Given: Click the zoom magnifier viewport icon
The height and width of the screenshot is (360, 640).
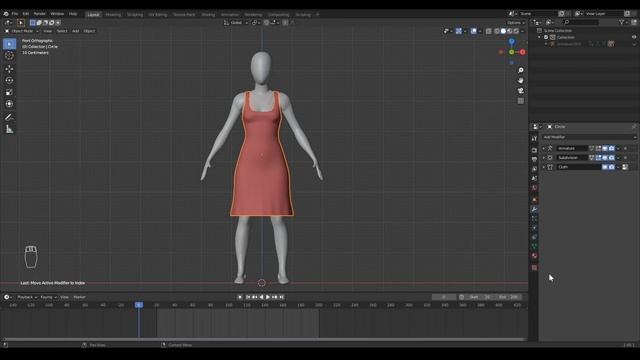Looking at the screenshot, I should (x=520, y=70).
